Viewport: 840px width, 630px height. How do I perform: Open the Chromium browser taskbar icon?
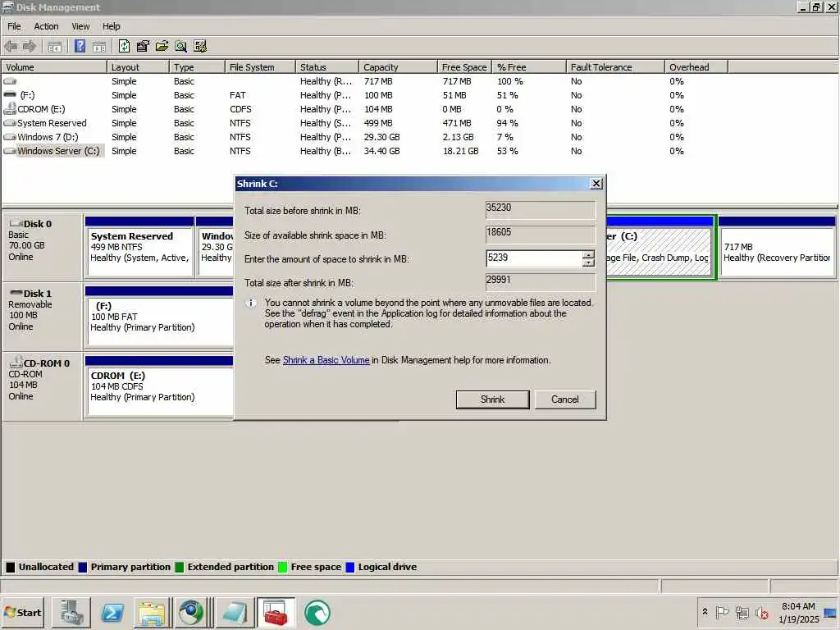pyautogui.click(x=191, y=613)
